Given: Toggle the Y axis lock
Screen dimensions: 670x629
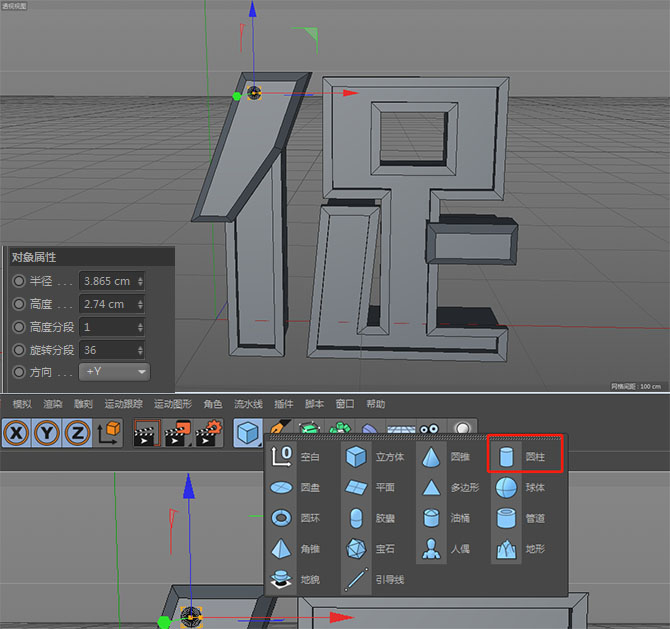Looking at the screenshot, I should pyautogui.click(x=47, y=433).
